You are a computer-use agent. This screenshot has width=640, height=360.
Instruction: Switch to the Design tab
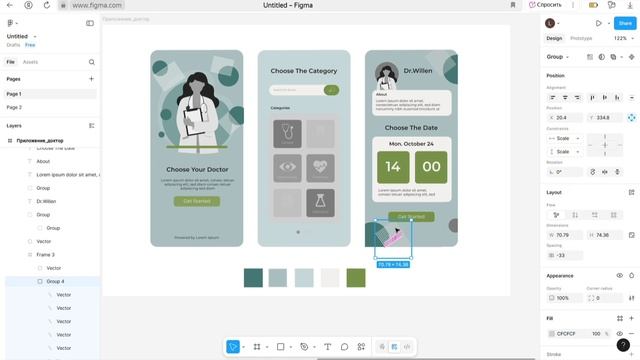554,38
